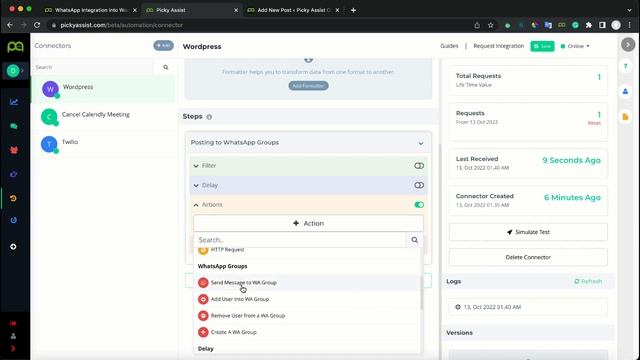Open the user profile icon in sidebar

13,336
